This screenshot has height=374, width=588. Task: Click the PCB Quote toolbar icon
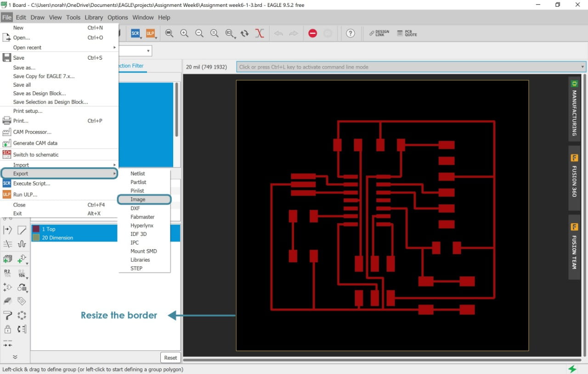pos(407,33)
